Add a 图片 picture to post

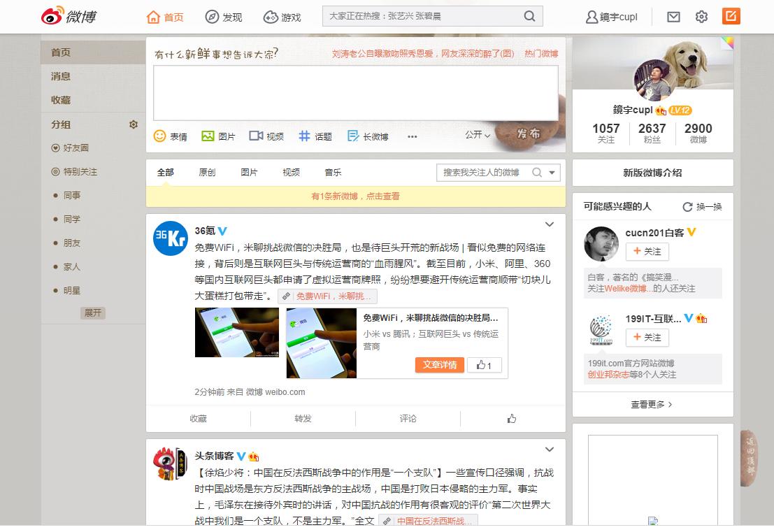coord(218,136)
